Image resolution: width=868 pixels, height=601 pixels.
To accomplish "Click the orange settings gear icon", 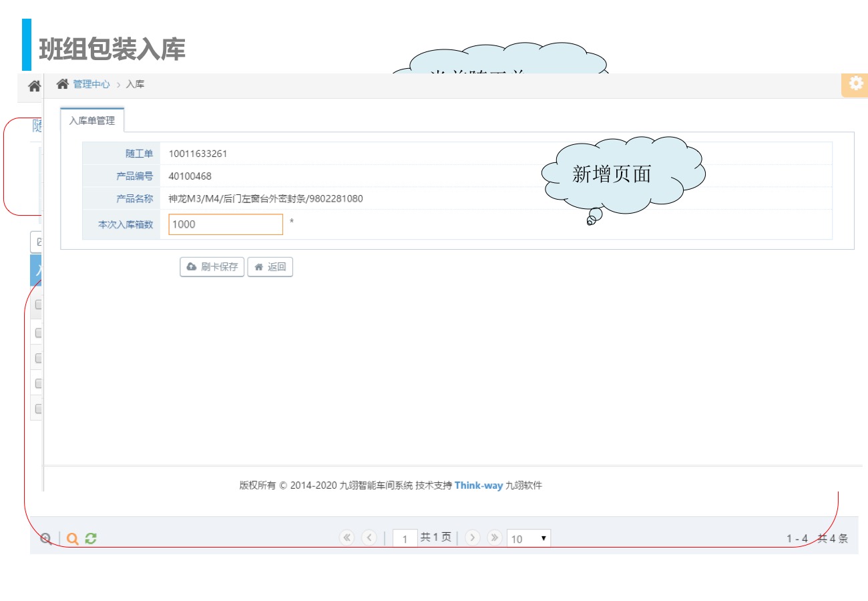I will click(855, 83).
